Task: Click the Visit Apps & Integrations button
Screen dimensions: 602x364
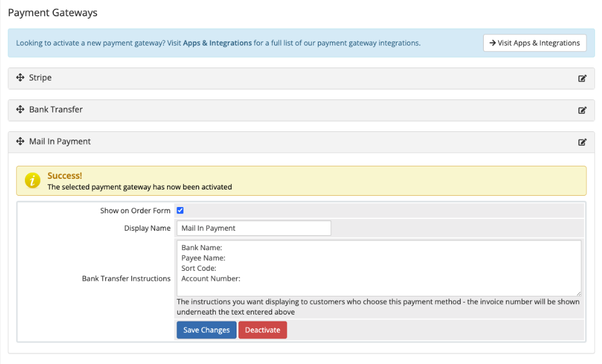Action: 534,43
